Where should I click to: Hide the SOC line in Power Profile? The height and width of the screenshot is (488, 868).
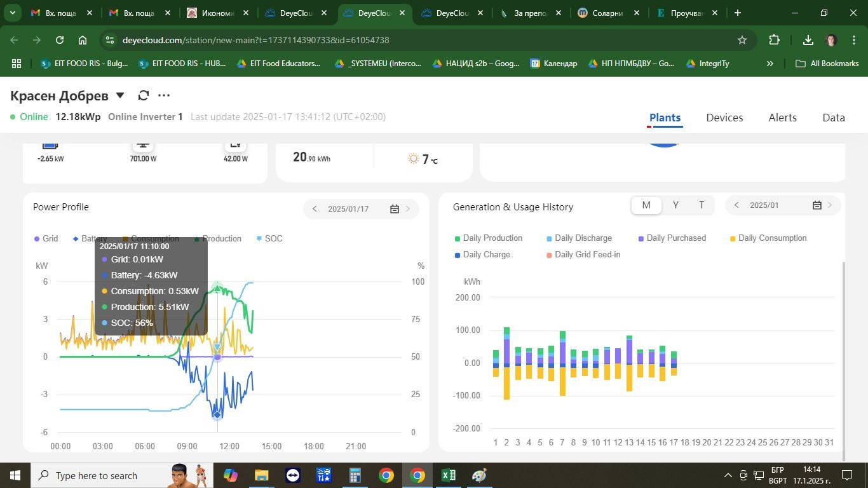point(269,239)
